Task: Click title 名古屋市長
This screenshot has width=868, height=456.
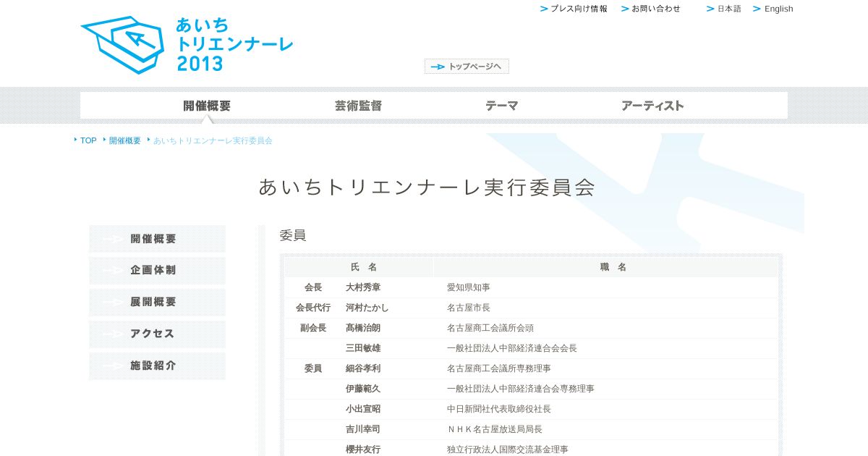Action: 469,308
